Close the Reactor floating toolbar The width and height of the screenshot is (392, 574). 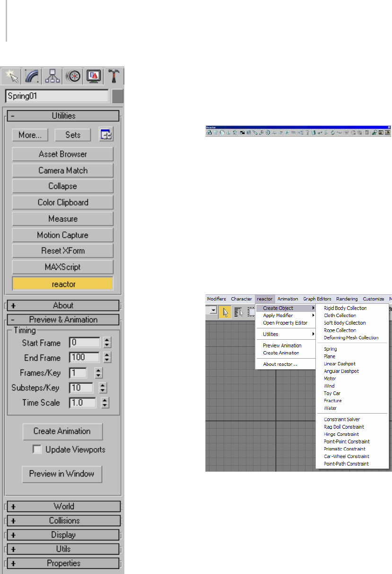[389, 127]
